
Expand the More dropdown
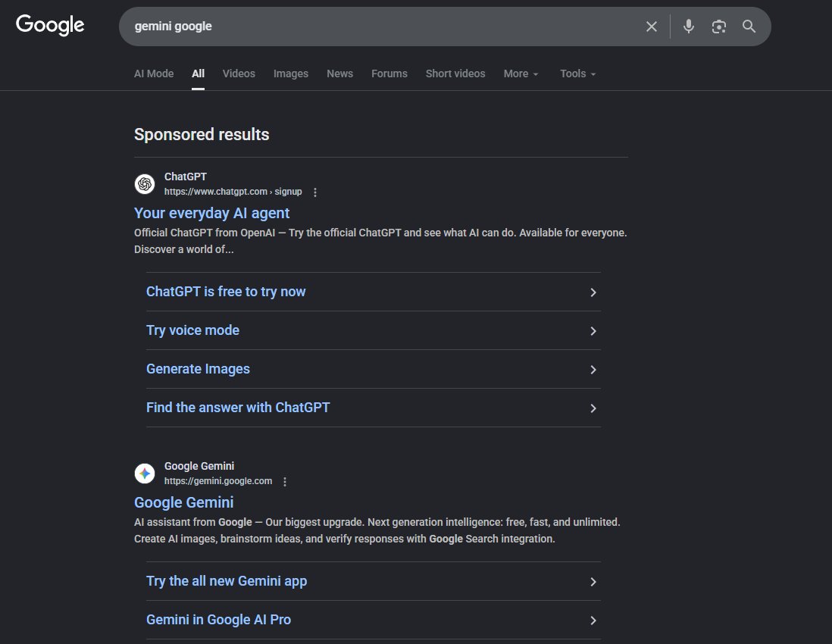[x=521, y=73]
